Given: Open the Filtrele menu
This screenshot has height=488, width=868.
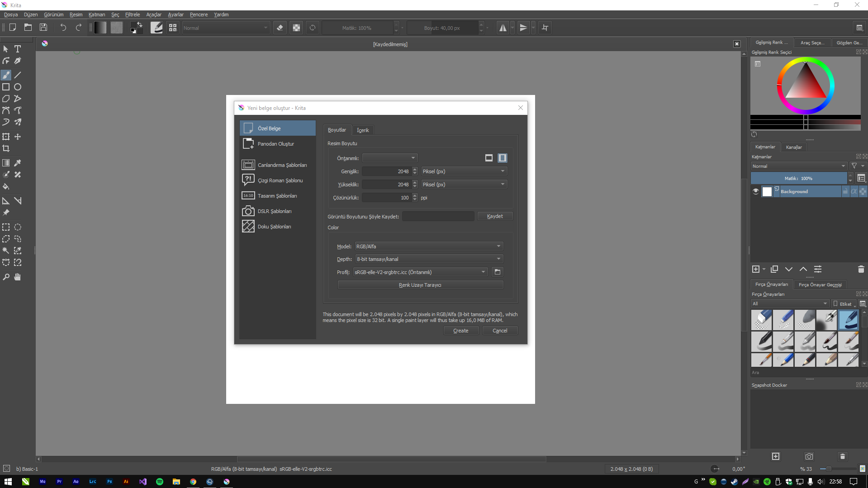Looking at the screenshot, I should [133, 14].
